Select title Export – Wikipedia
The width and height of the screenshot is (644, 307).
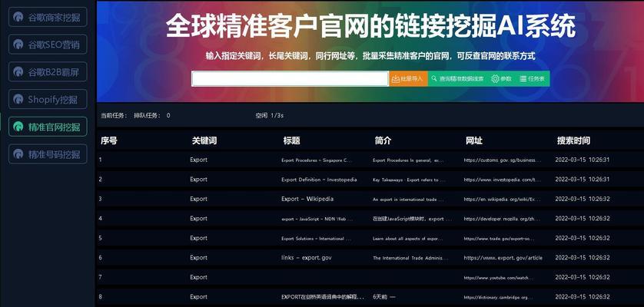click(x=307, y=199)
